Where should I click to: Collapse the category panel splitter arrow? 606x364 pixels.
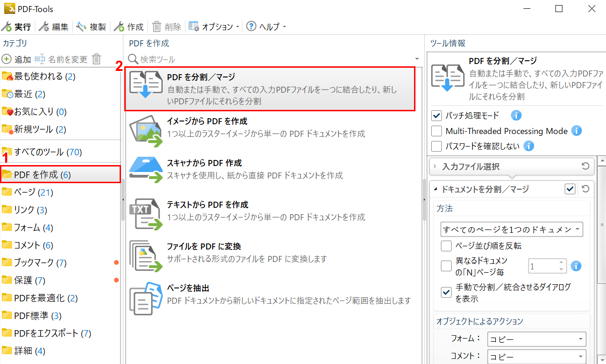(123, 199)
